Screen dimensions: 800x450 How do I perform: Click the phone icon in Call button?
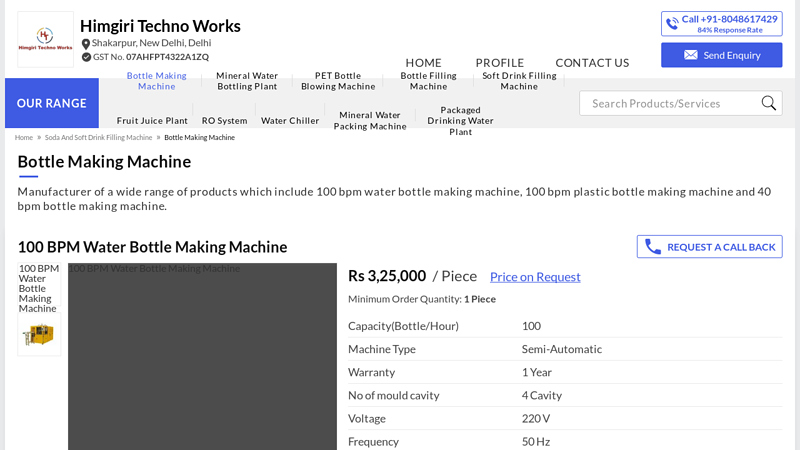tap(672, 23)
